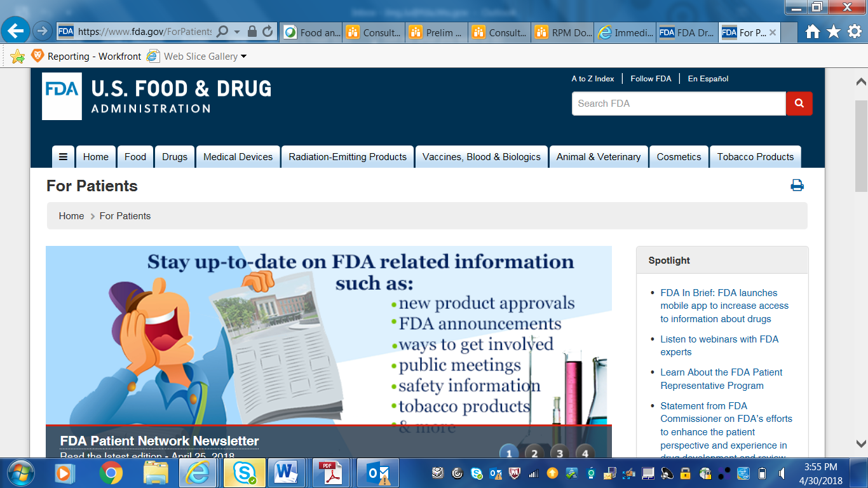Refresh the page with the reload icon

pos(268,31)
